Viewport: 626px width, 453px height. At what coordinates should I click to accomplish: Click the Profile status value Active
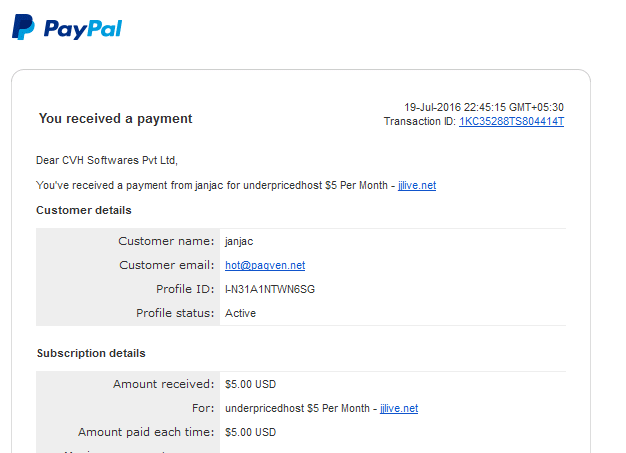(240, 313)
